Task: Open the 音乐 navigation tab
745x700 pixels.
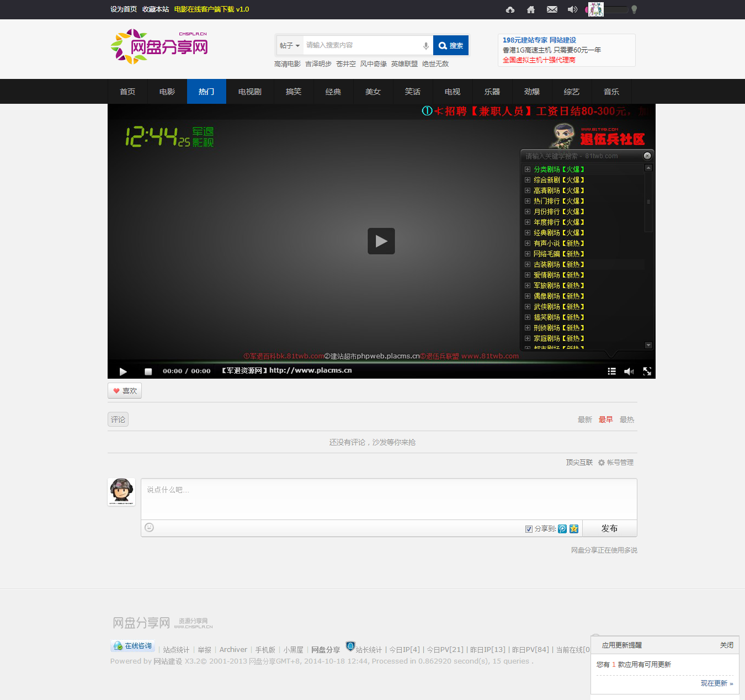Action: point(611,92)
